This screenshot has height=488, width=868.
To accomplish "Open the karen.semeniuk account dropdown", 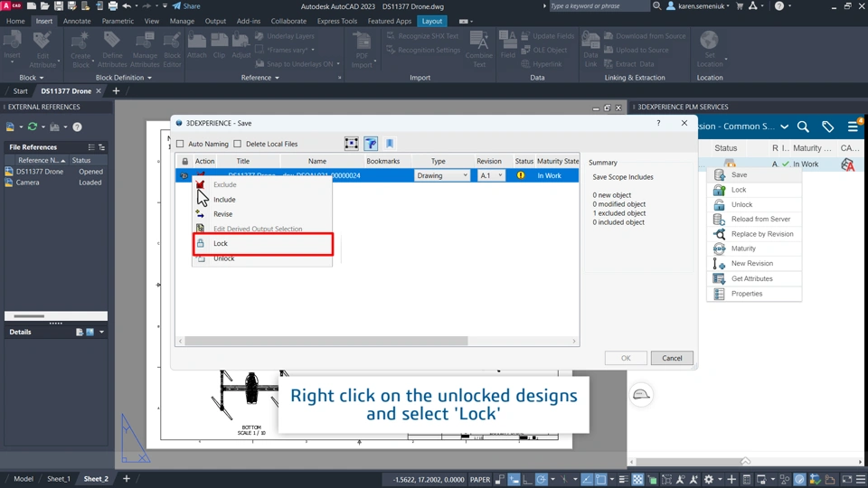I will point(699,6).
